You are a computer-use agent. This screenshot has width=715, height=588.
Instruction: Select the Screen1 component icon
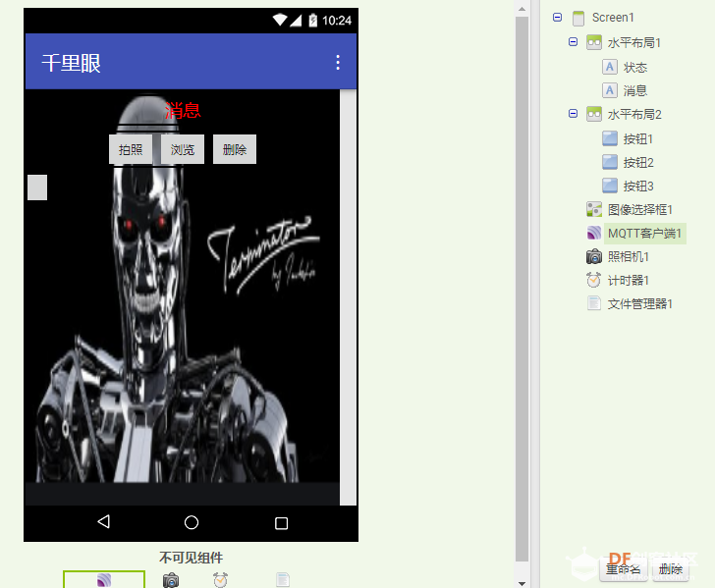pyautogui.click(x=578, y=19)
